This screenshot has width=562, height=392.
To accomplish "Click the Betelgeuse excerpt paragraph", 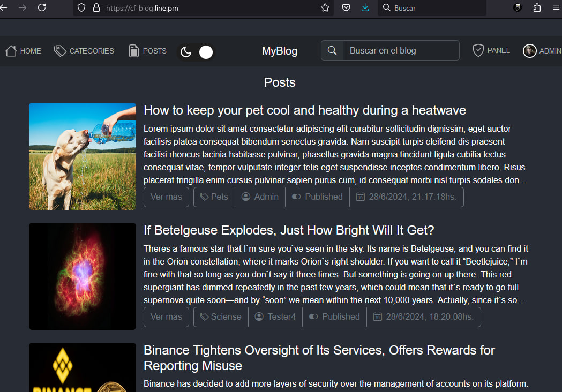I will click(x=336, y=275).
